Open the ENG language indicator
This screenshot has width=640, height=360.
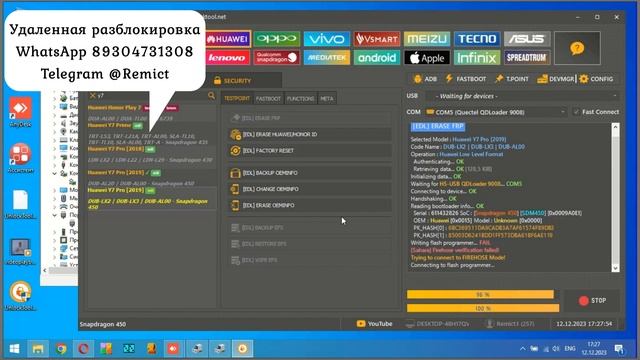click(570, 349)
